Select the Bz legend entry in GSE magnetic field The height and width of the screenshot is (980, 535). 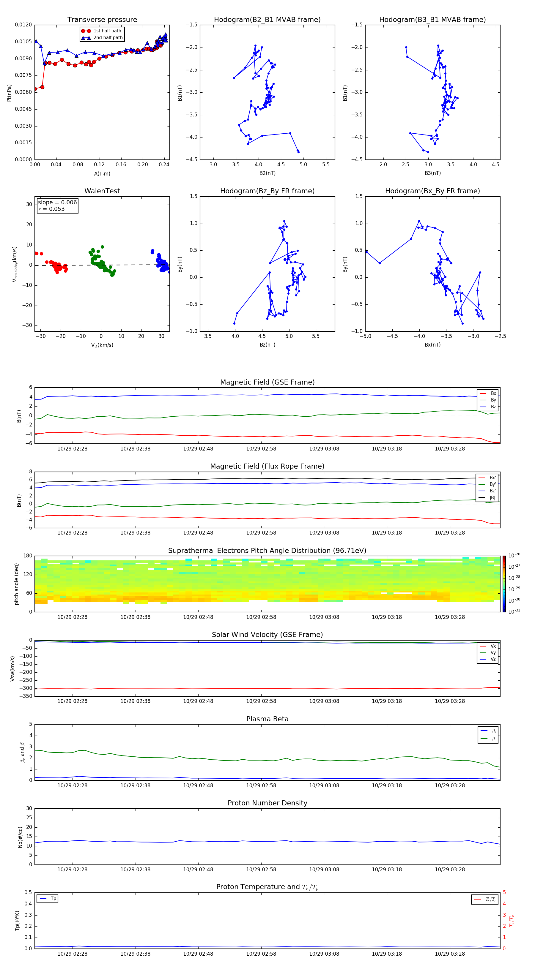point(488,407)
